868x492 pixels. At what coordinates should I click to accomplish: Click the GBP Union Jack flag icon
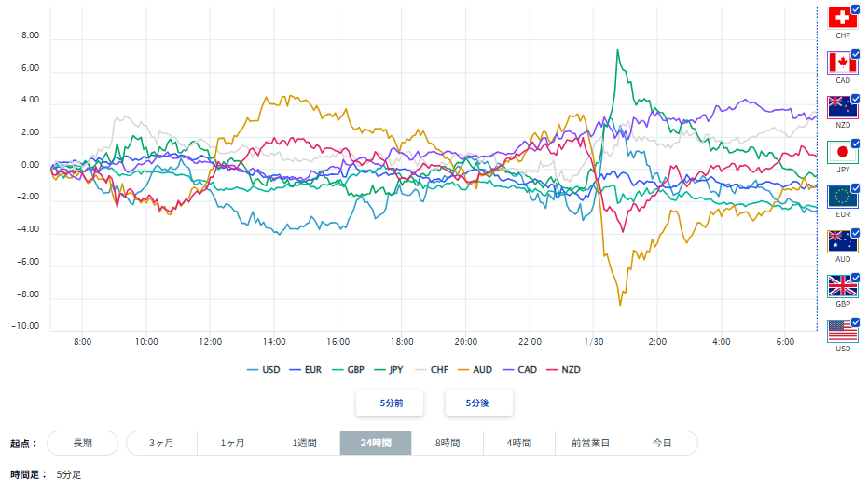tap(841, 287)
